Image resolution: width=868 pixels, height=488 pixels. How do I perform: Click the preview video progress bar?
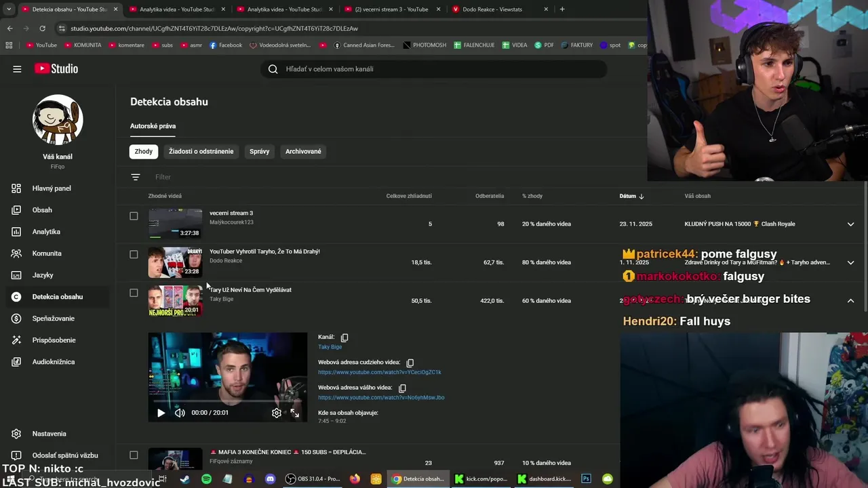pyautogui.click(x=228, y=401)
